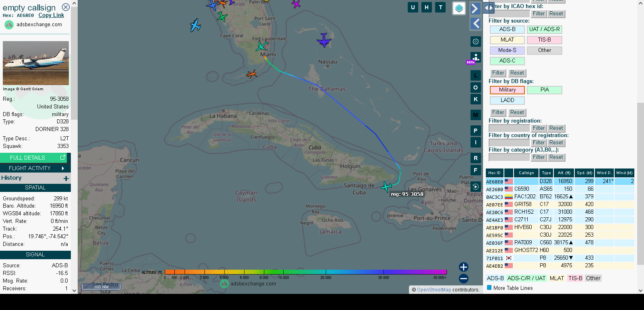Toggle the I map button
Viewport: 644px width, 310px height.
click(x=476, y=142)
